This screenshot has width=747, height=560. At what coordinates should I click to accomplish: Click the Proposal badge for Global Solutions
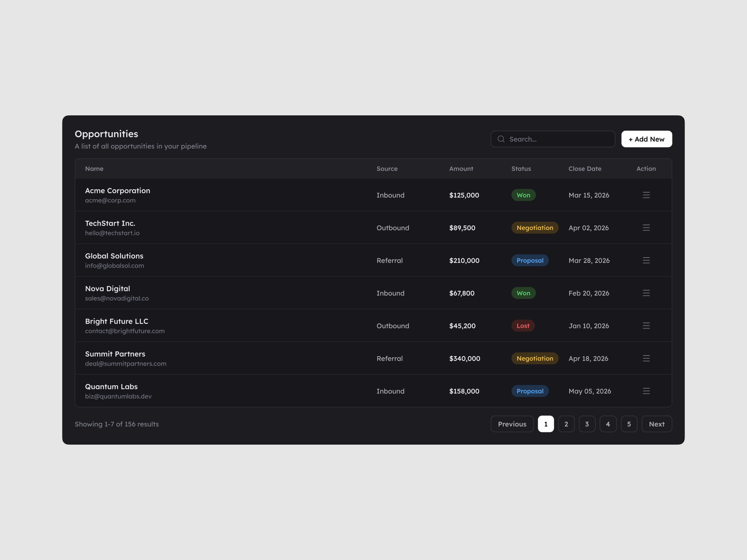530,260
